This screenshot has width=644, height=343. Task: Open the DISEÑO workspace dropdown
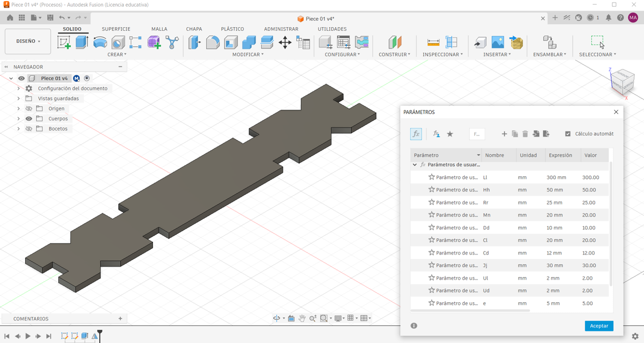[x=28, y=41]
